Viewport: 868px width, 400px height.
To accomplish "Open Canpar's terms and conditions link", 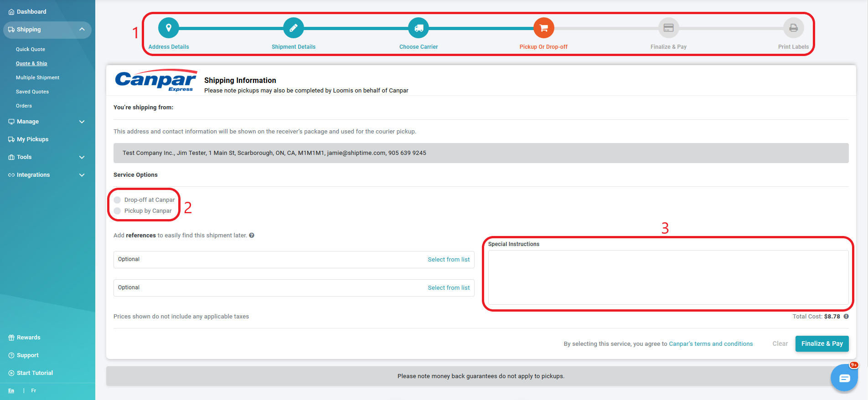I will pyautogui.click(x=711, y=344).
